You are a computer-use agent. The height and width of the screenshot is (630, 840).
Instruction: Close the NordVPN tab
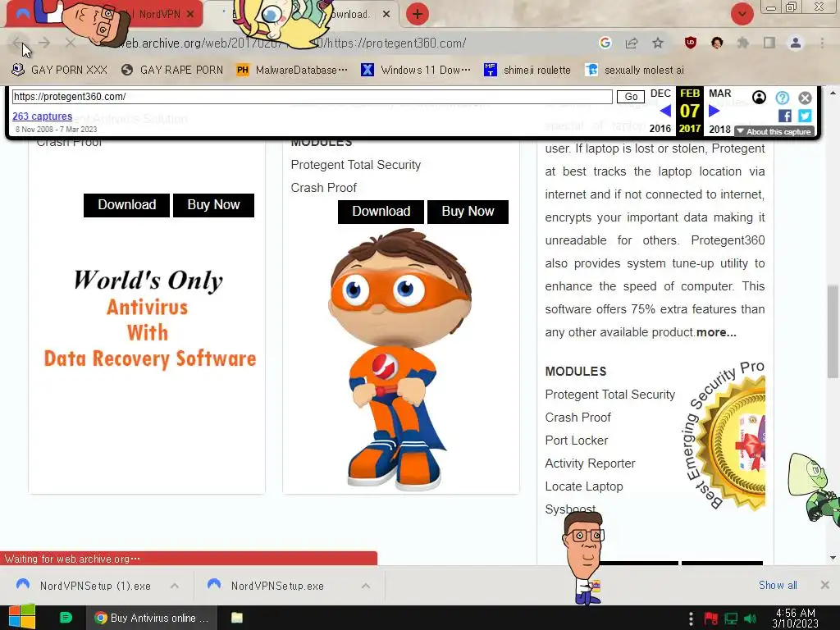click(x=190, y=15)
